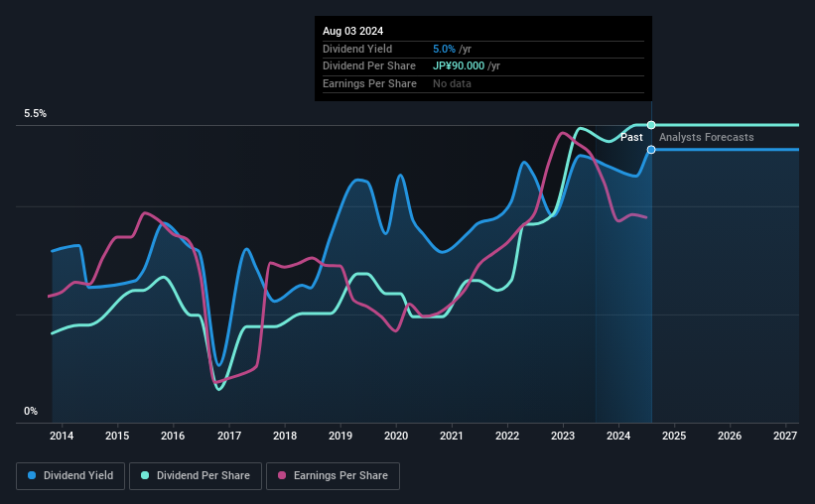Click the 2018 x-axis label
Viewport: 815px width, 504px height.
(285, 436)
